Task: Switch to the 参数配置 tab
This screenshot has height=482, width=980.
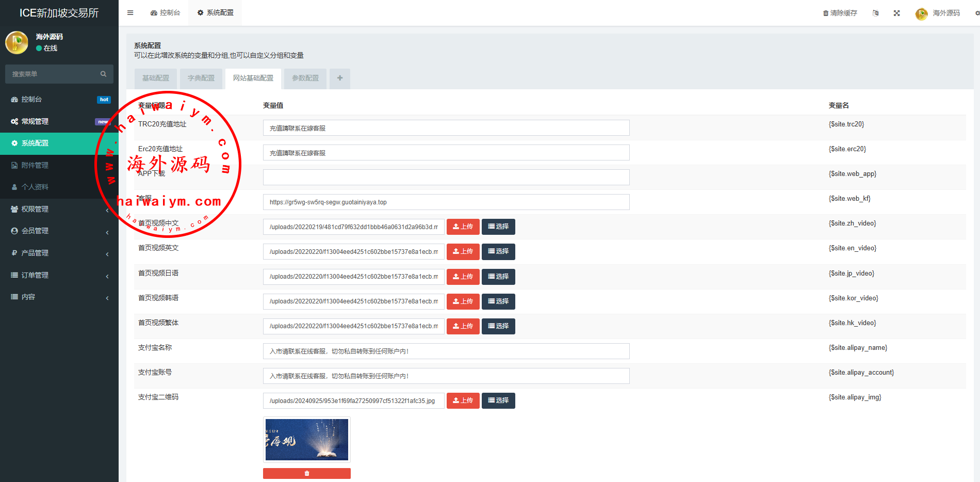Action: click(305, 78)
